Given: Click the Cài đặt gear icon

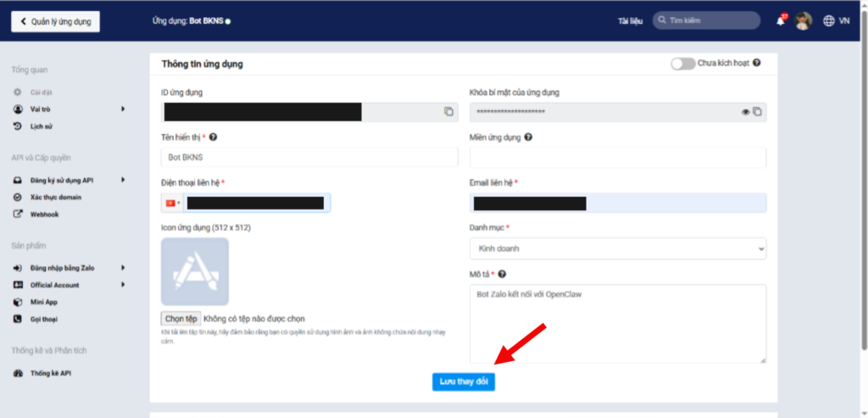Looking at the screenshot, I should pyautogui.click(x=18, y=92).
